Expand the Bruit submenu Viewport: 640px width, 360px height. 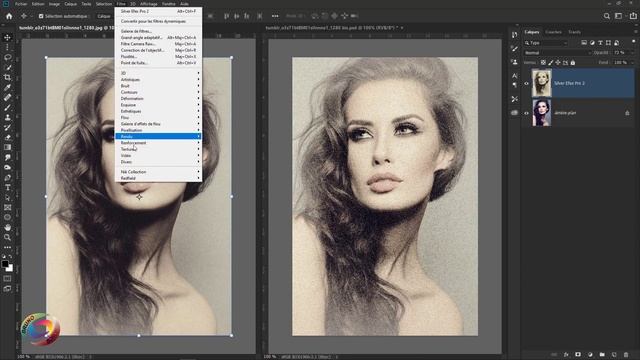(x=158, y=86)
